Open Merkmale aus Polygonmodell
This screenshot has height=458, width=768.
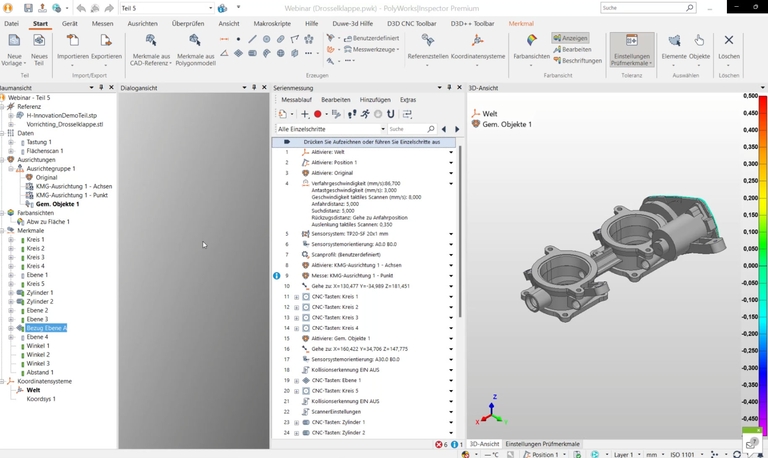195,50
